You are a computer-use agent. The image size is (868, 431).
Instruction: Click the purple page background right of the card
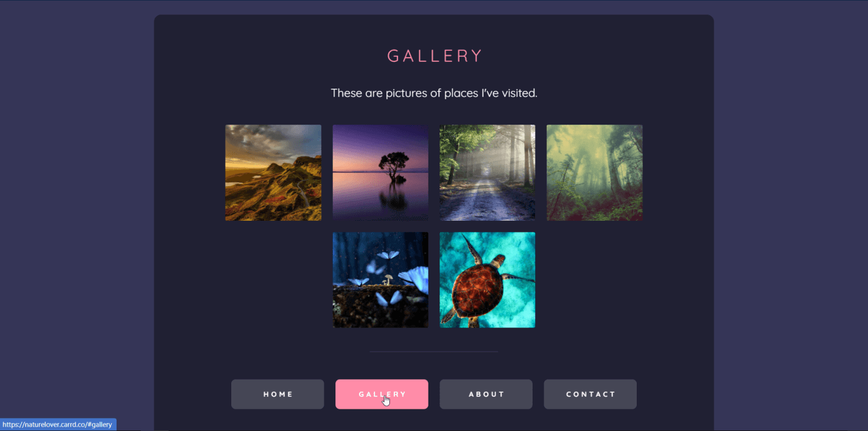coord(791,216)
